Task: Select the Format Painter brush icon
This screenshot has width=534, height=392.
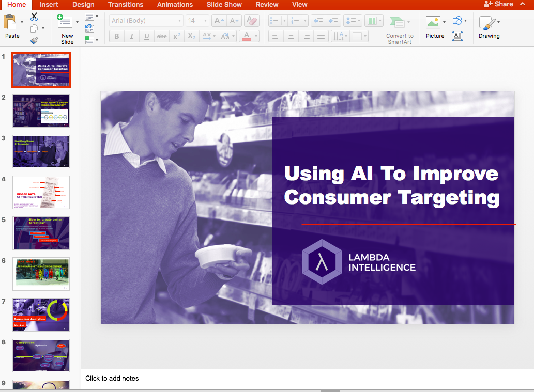Action: point(34,40)
